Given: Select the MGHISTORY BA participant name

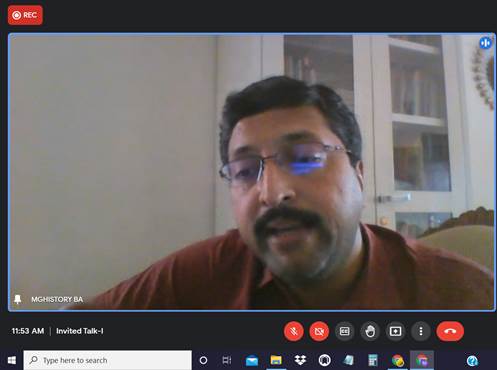Looking at the screenshot, I should [57, 299].
